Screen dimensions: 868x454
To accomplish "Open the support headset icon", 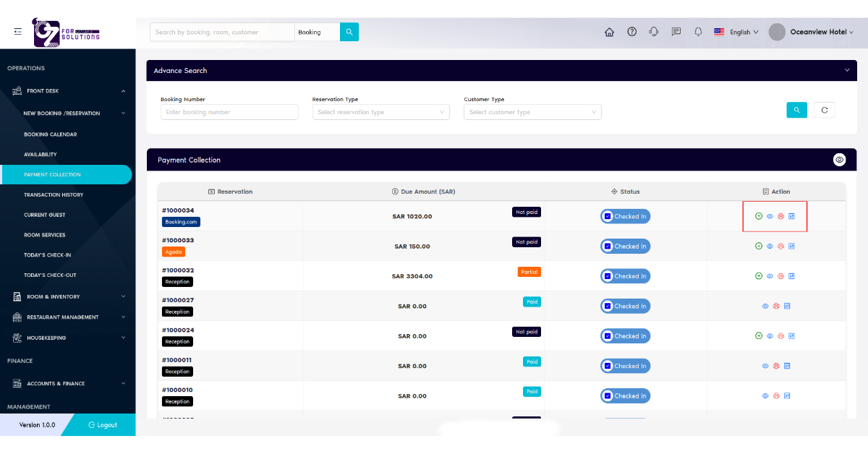I will pos(654,32).
